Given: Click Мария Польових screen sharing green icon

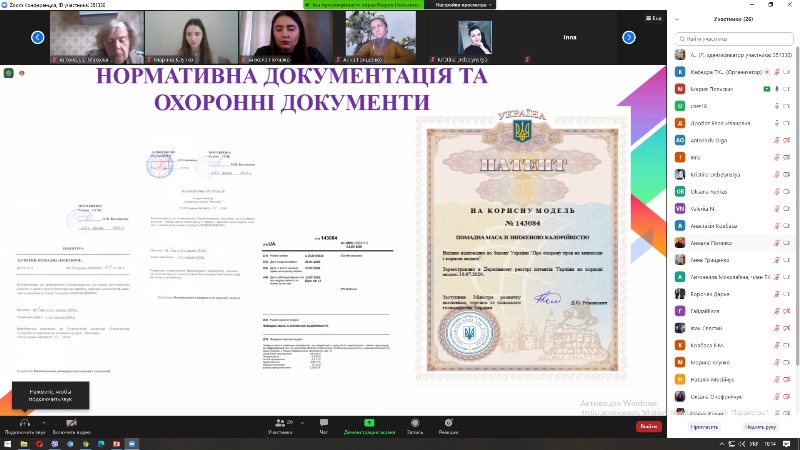Looking at the screenshot, I should coord(766,89).
